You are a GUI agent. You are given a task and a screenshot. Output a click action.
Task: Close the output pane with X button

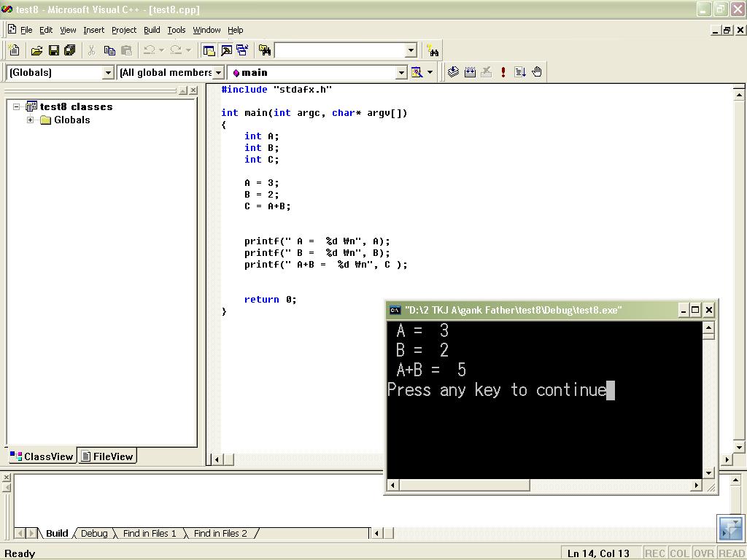pos(6,477)
